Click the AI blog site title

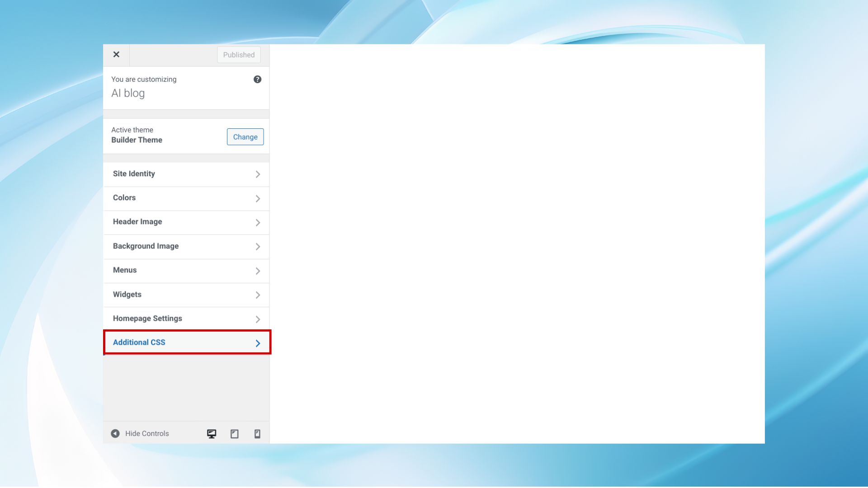(128, 94)
